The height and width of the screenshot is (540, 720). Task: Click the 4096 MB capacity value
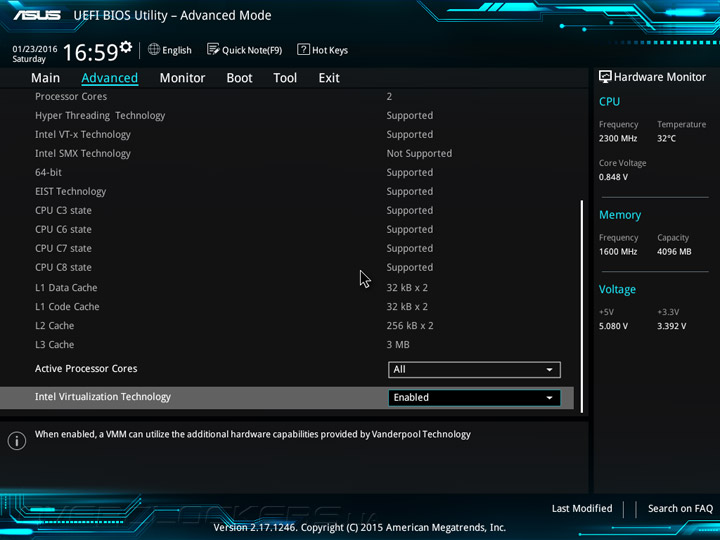674,252
